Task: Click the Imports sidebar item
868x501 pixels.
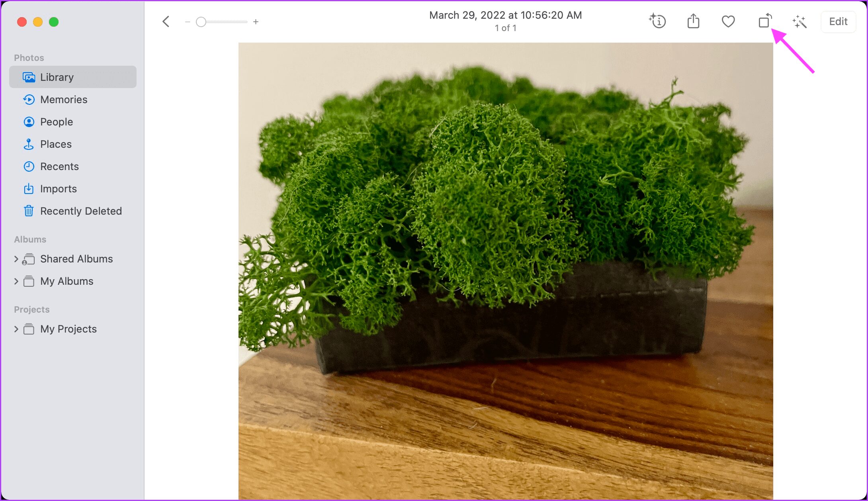Action: pyautogui.click(x=59, y=188)
